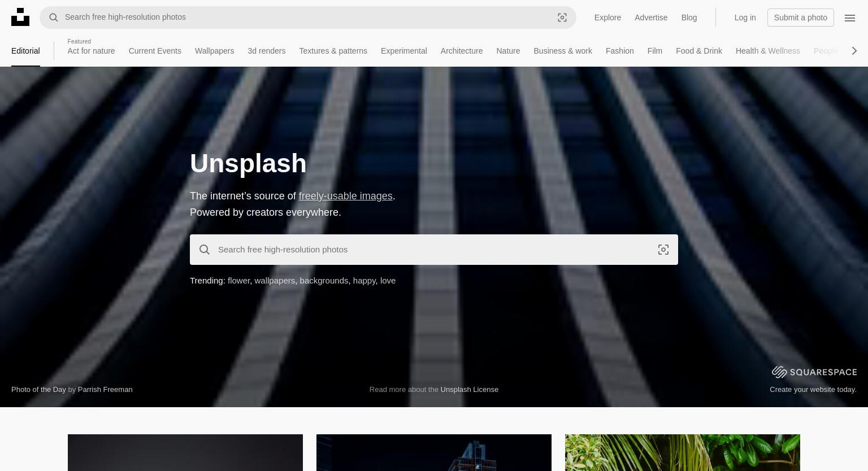
Task: Open the skyscraper photo thumbnail in middle column
Action: click(434, 452)
